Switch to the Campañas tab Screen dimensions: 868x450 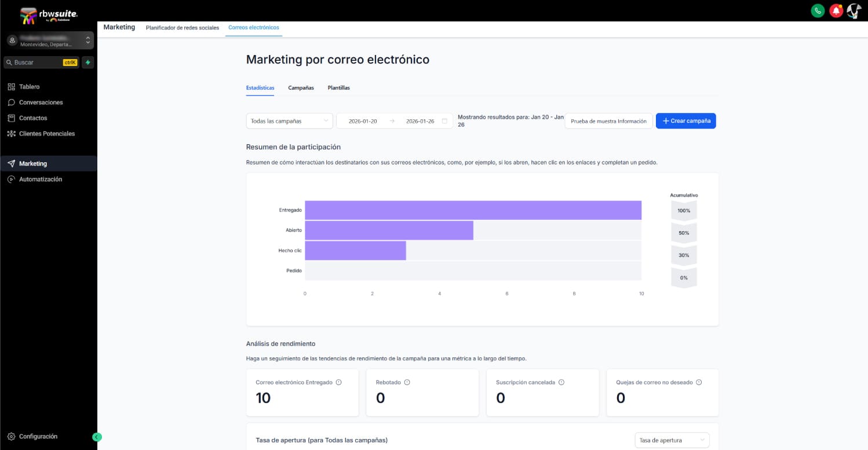pyautogui.click(x=301, y=88)
